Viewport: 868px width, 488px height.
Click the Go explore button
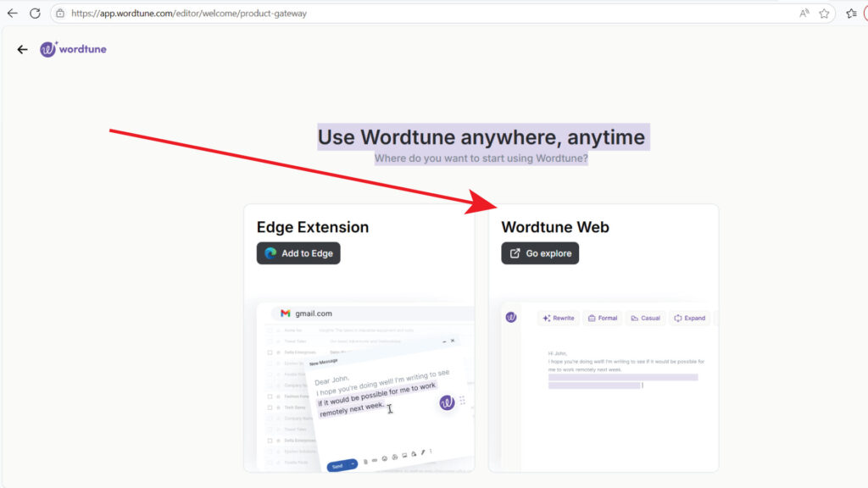pyautogui.click(x=540, y=253)
